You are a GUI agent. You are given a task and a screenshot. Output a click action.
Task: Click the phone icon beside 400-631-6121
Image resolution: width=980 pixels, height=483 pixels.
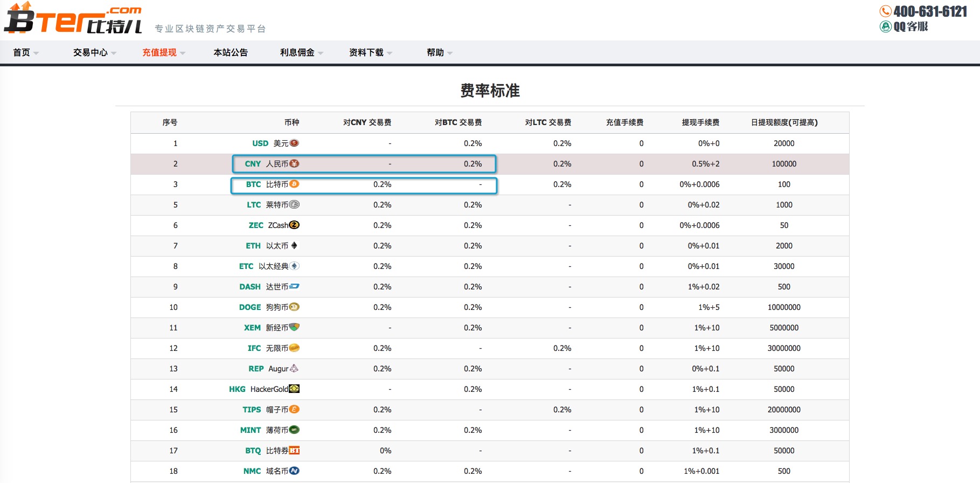click(x=885, y=11)
